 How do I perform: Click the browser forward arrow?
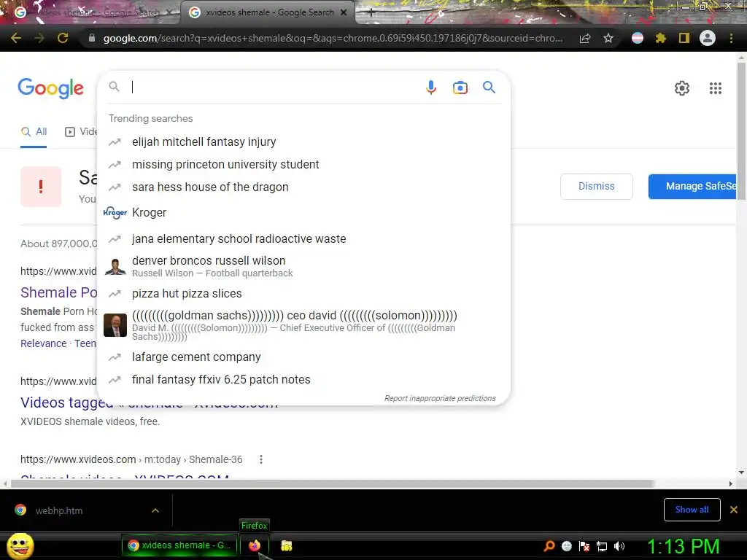pyautogui.click(x=39, y=38)
